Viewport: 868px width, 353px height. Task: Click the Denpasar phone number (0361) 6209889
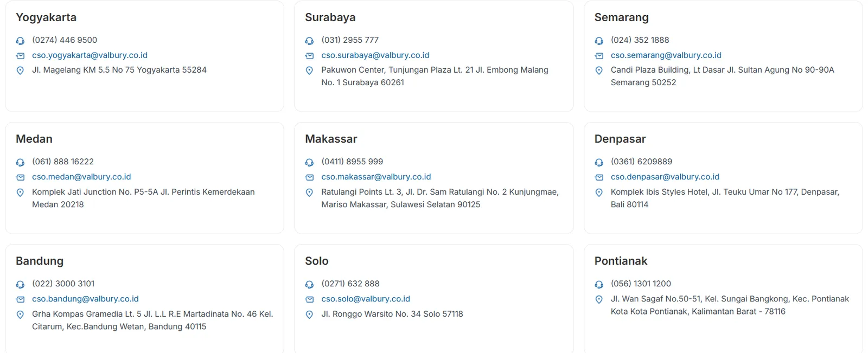click(x=641, y=162)
